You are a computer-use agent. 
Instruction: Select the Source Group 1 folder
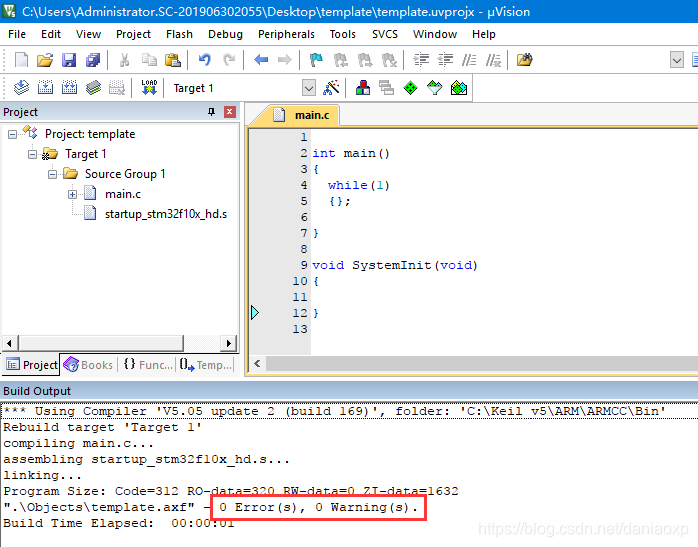click(125, 174)
